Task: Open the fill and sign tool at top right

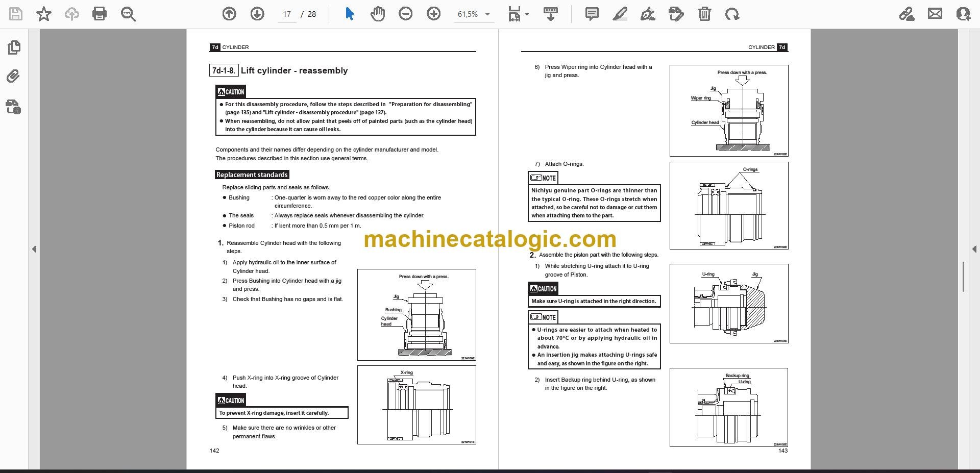Action: pyautogui.click(x=906, y=14)
